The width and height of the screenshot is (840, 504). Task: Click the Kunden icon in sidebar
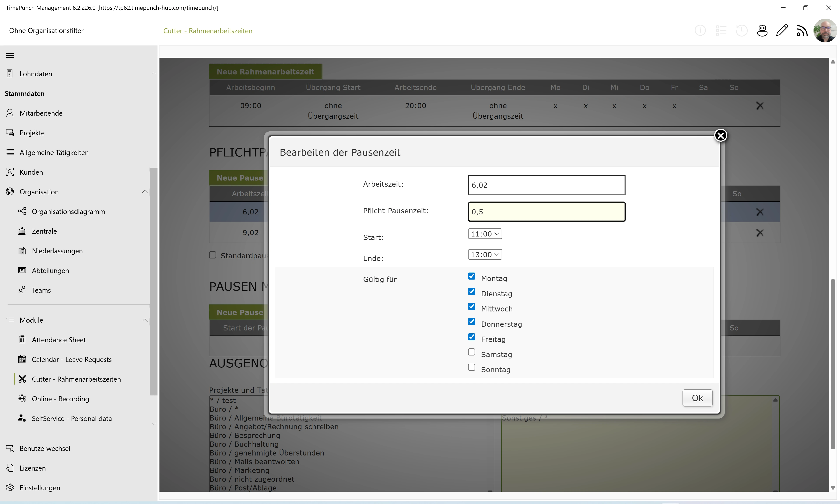(x=10, y=172)
